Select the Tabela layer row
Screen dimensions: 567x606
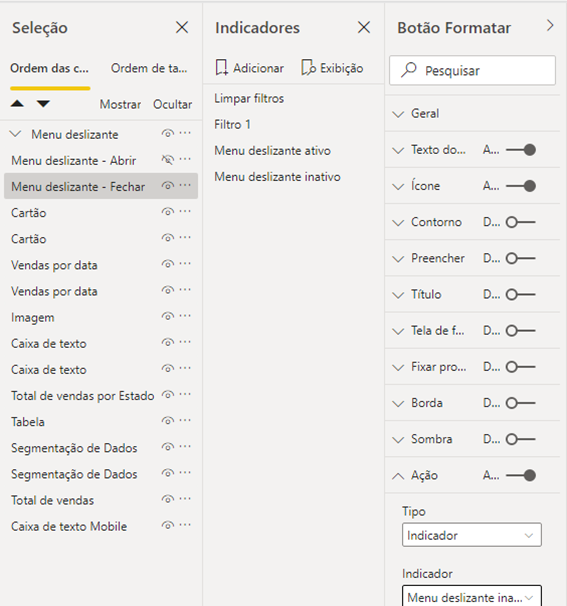tap(101, 422)
